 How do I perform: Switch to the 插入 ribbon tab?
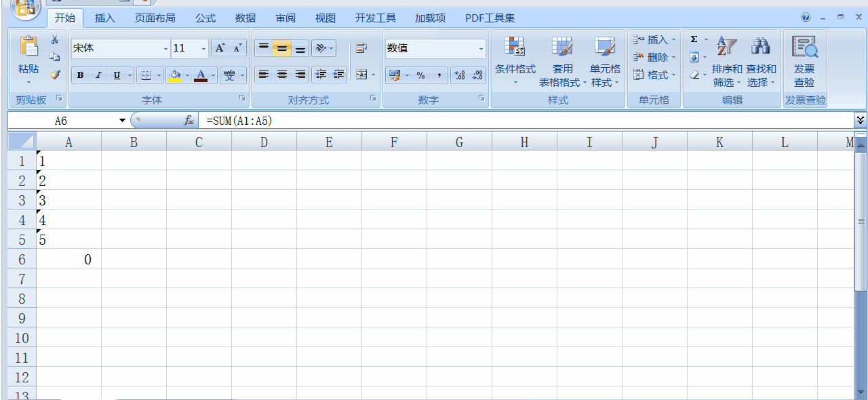104,18
